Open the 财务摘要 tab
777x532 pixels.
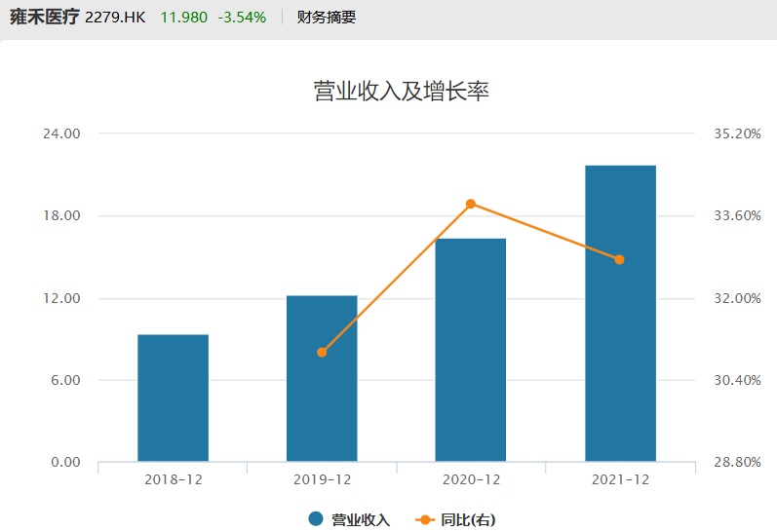(327, 17)
